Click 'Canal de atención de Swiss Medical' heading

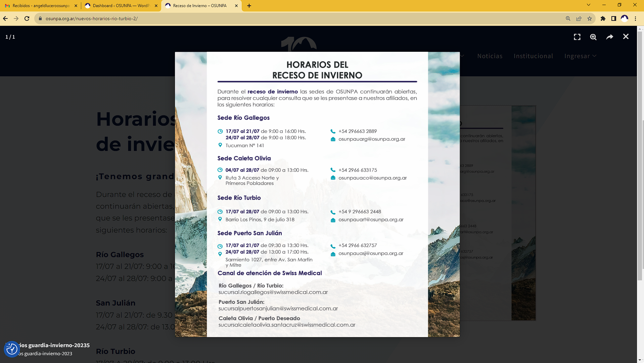pyautogui.click(x=270, y=273)
